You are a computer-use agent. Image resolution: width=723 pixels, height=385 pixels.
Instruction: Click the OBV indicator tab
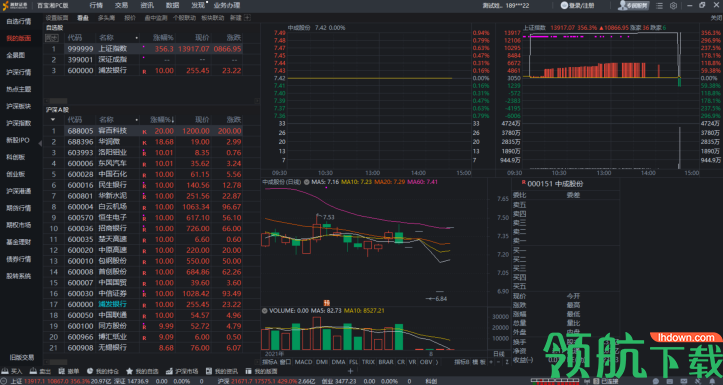(x=426, y=362)
